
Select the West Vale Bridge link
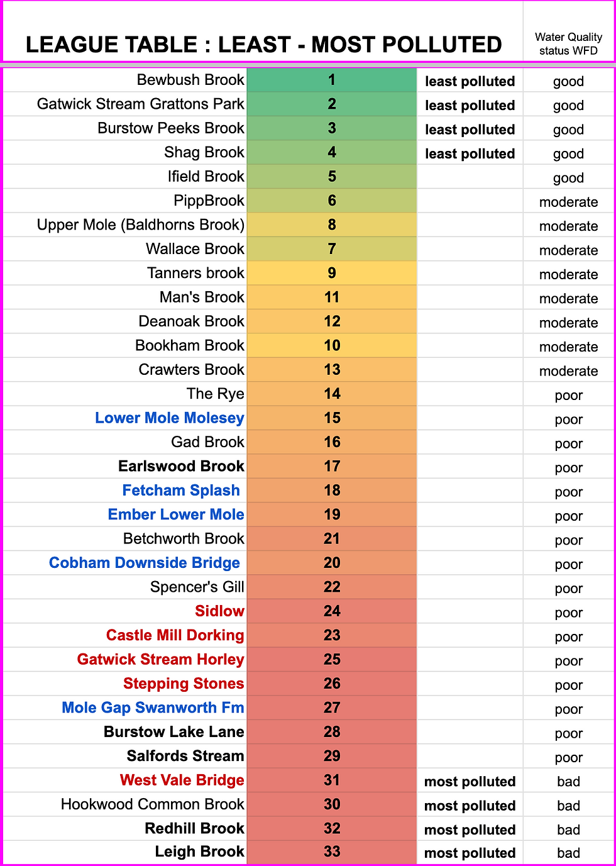(182, 780)
